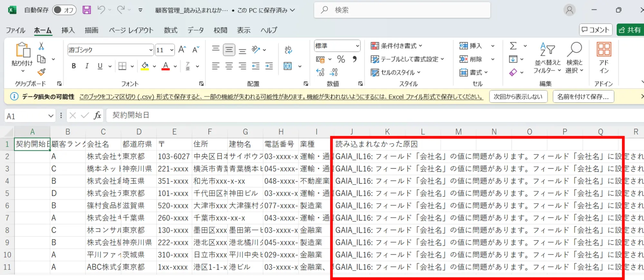Click the Format Painter brush icon
Image resolution: width=644 pixels, height=280 pixels.
[41, 72]
